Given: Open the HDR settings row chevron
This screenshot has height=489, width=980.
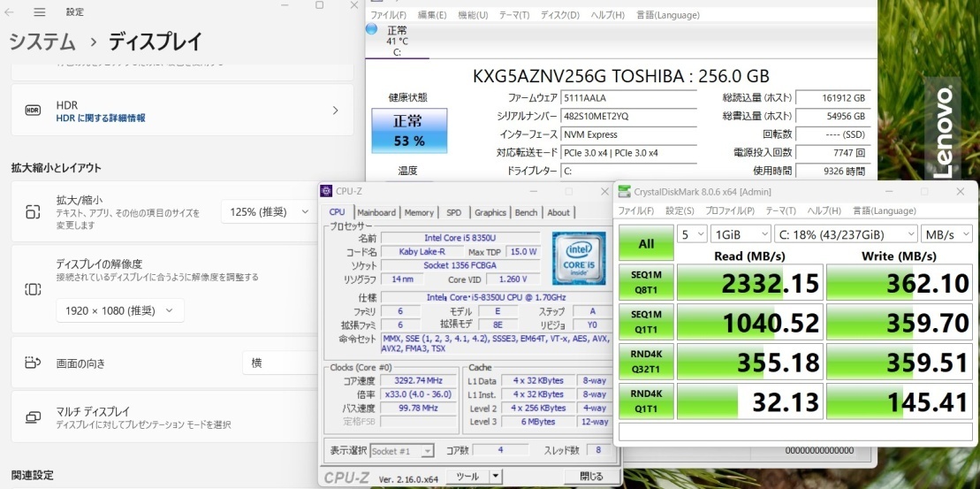Looking at the screenshot, I should (x=335, y=111).
